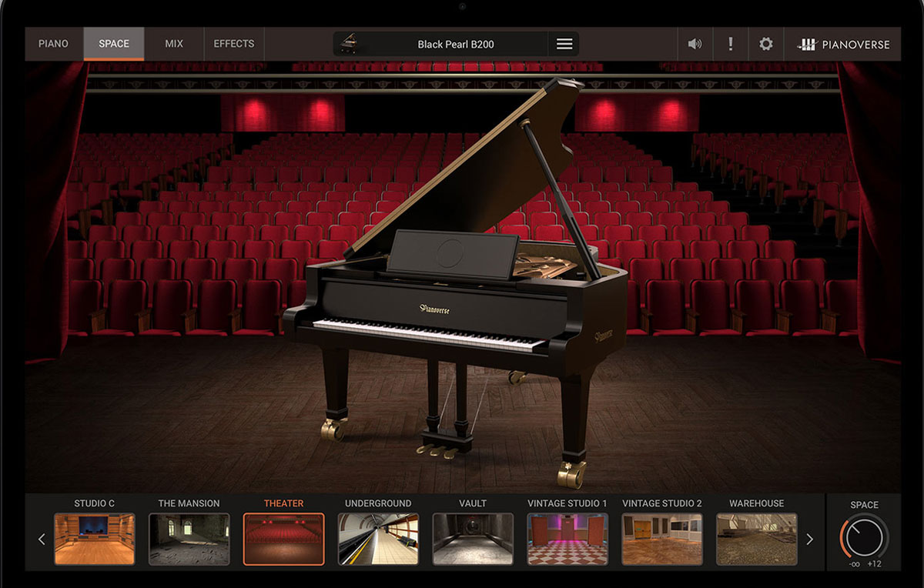
Task: Open the speaker volume control
Action: point(695,44)
